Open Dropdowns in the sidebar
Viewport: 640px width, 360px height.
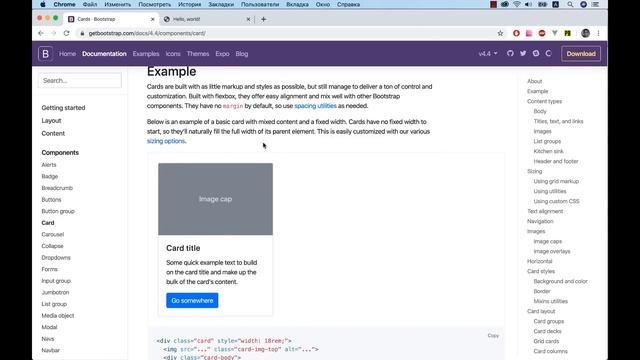click(56, 258)
